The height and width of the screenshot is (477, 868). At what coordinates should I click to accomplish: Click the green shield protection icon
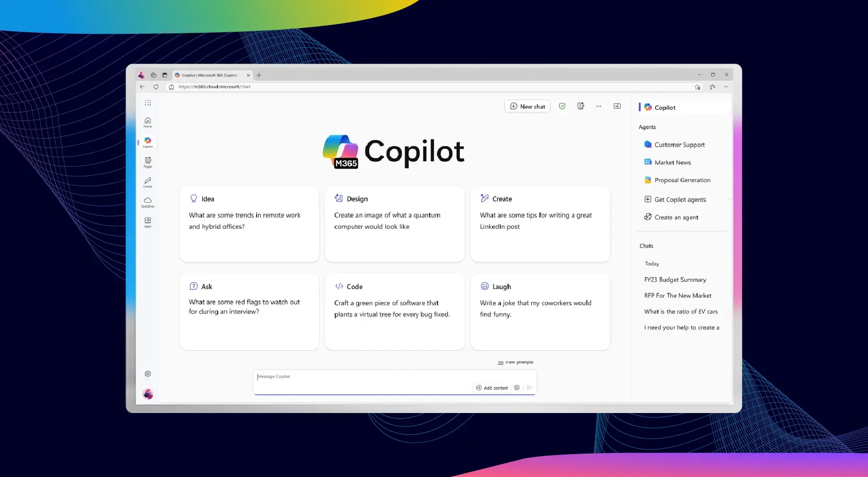[x=562, y=106]
